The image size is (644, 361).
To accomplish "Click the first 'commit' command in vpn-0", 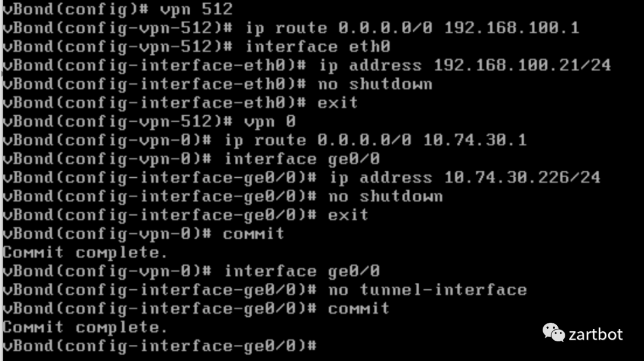I will [253, 234].
